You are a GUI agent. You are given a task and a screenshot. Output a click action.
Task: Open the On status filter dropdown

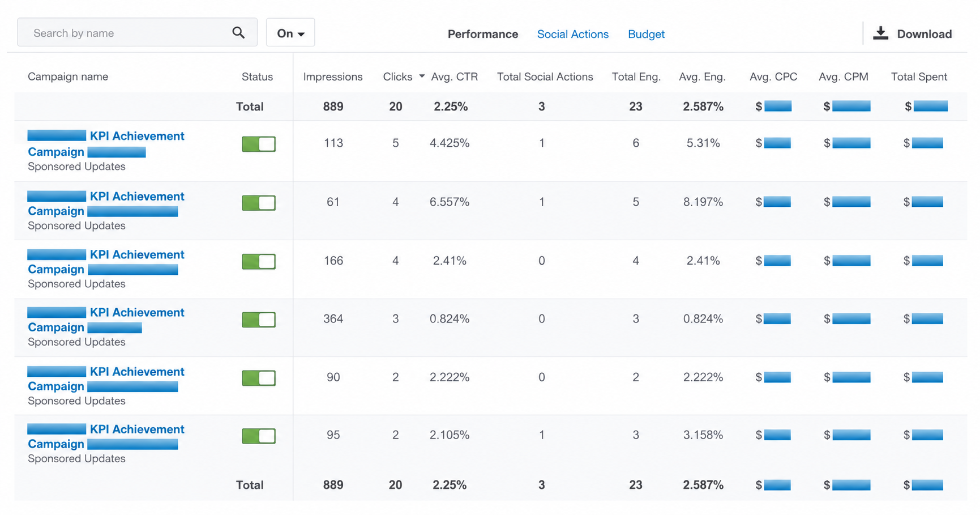point(290,33)
